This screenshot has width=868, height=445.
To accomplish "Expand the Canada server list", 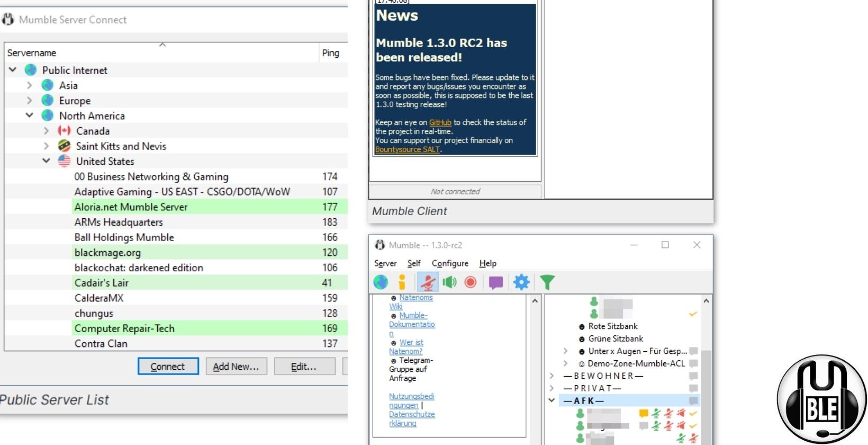I will click(47, 131).
